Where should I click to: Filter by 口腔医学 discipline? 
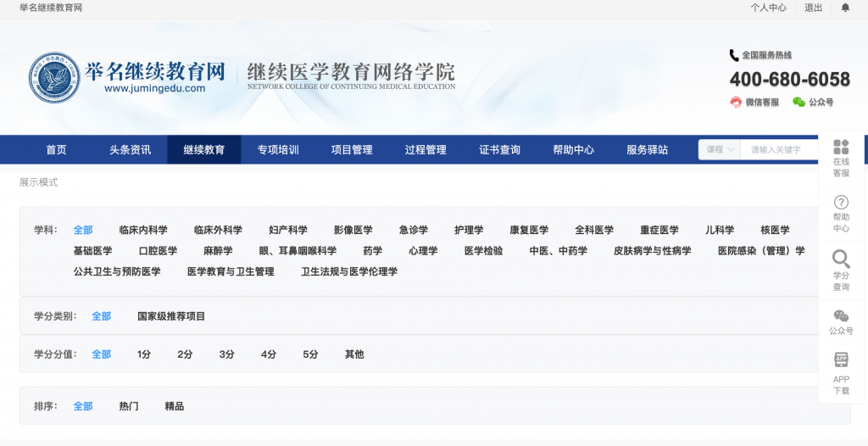158,251
